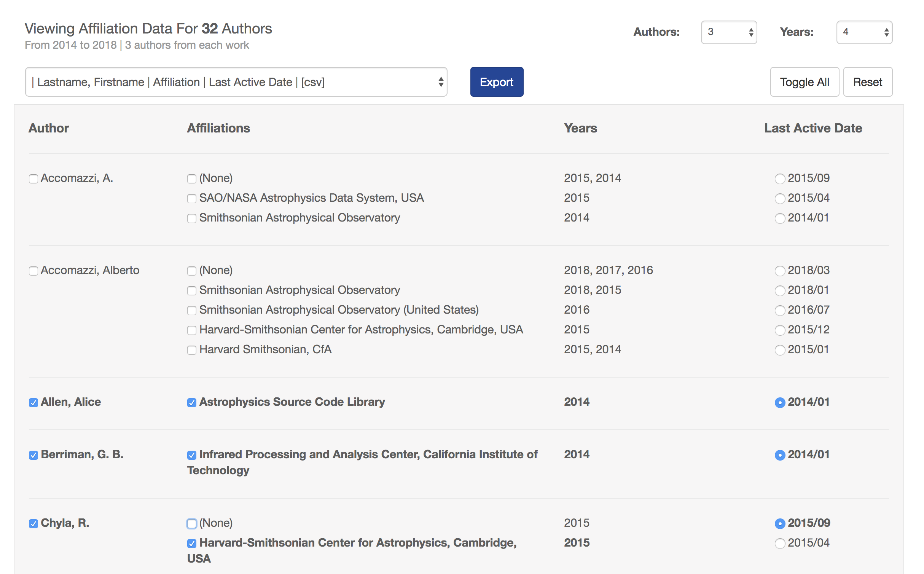This screenshot has height=574, width=924.
Task: Enable the (None) affiliation under Chyla, R.
Action: 191,524
